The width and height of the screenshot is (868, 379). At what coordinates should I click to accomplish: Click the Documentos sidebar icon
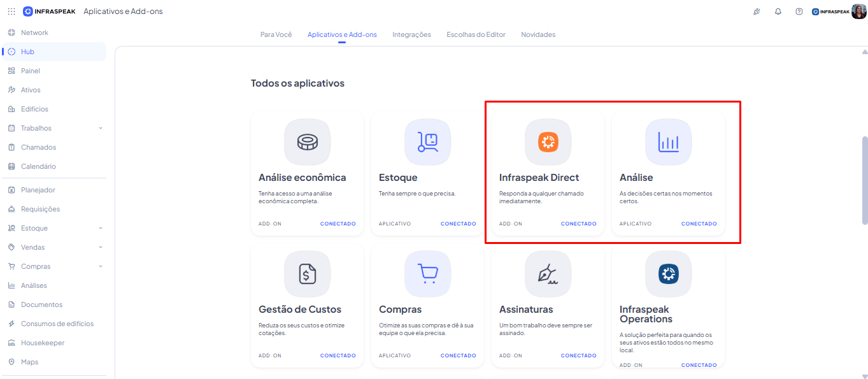[x=11, y=304]
